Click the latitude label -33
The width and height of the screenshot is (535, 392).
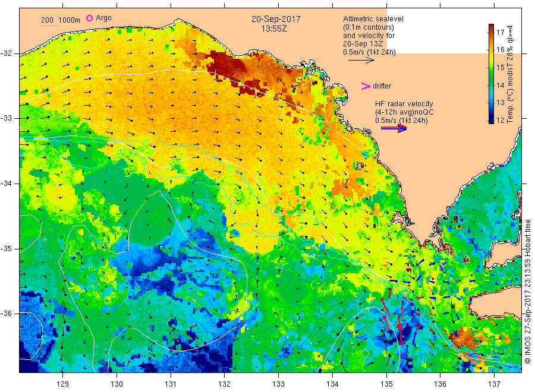click(x=7, y=118)
